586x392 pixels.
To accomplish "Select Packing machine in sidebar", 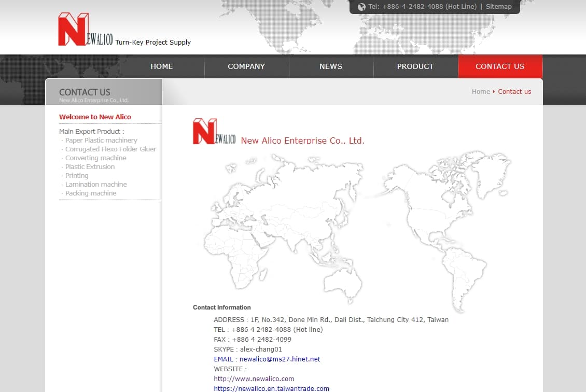I will 91,193.
